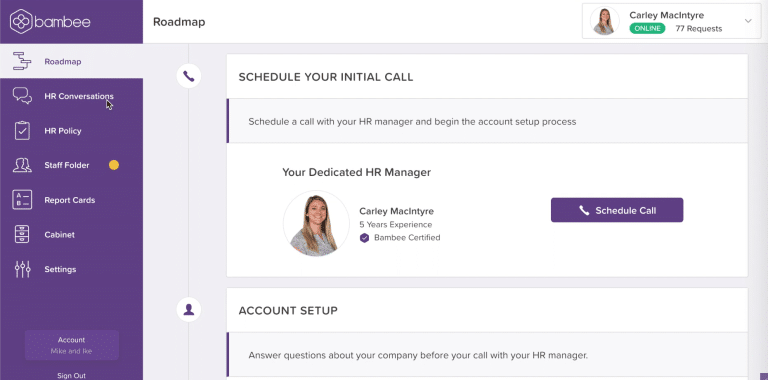
Task: Open Report Cards menu item
Action: click(x=70, y=200)
